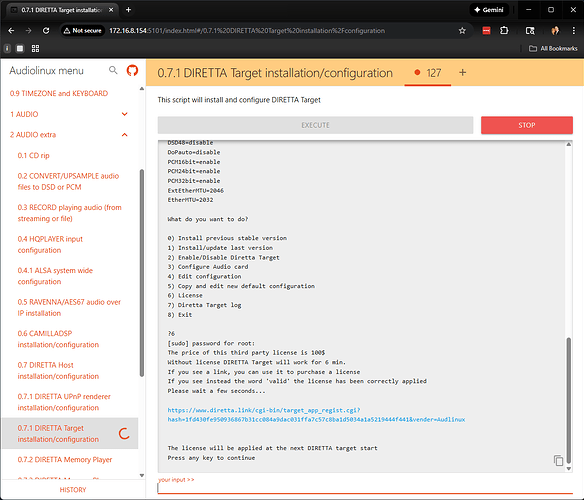Open 0.4 HQPLAYER input configuration
The height and width of the screenshot is (500, 584).
click(50, 244)
